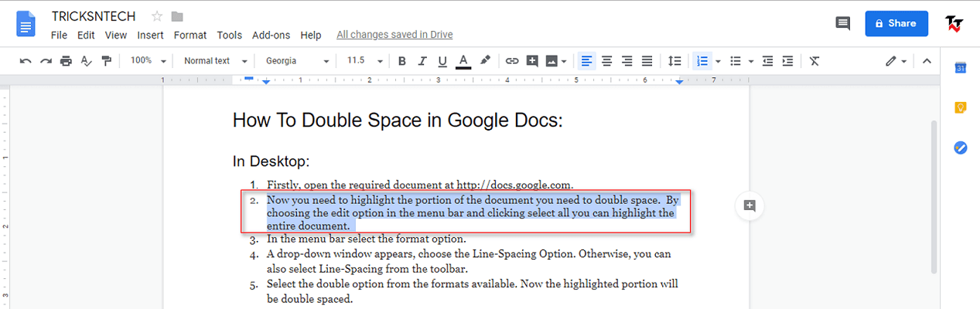This screenshot has height=309, width=980.
Task: Open the 11.5 font size dropdown
Action: [x=365, y=61]
